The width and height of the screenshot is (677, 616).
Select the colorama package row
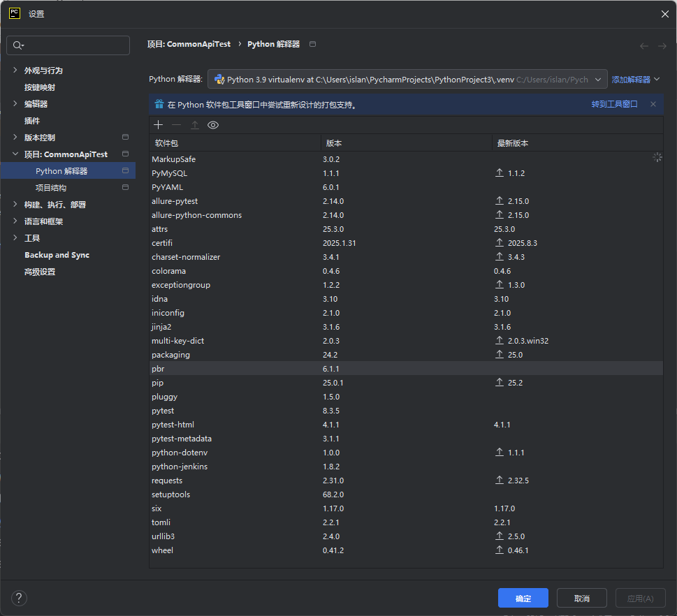pos(406,271)
